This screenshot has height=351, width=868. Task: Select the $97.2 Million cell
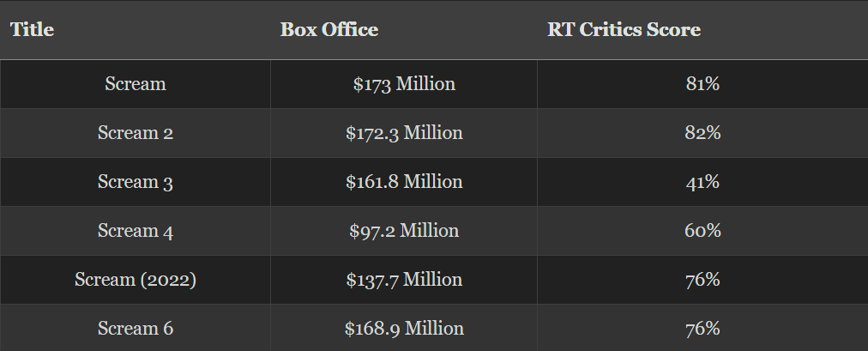(404, 231)
